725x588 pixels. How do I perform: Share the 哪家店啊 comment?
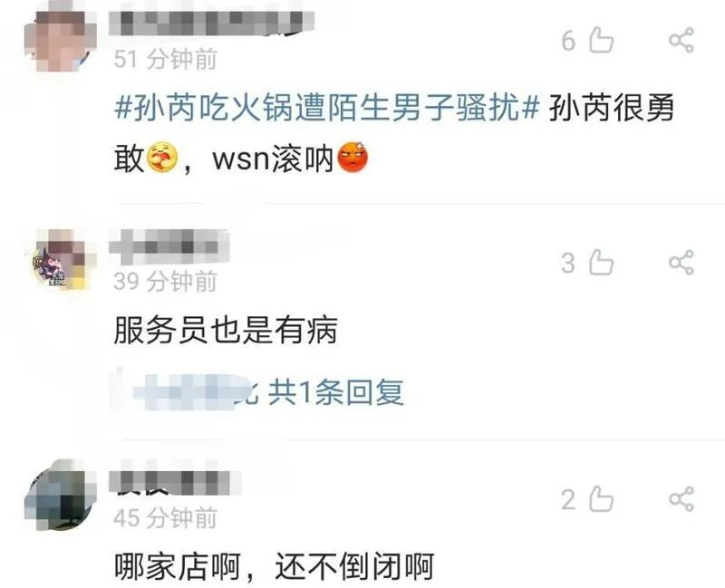[x=681, y=499]
